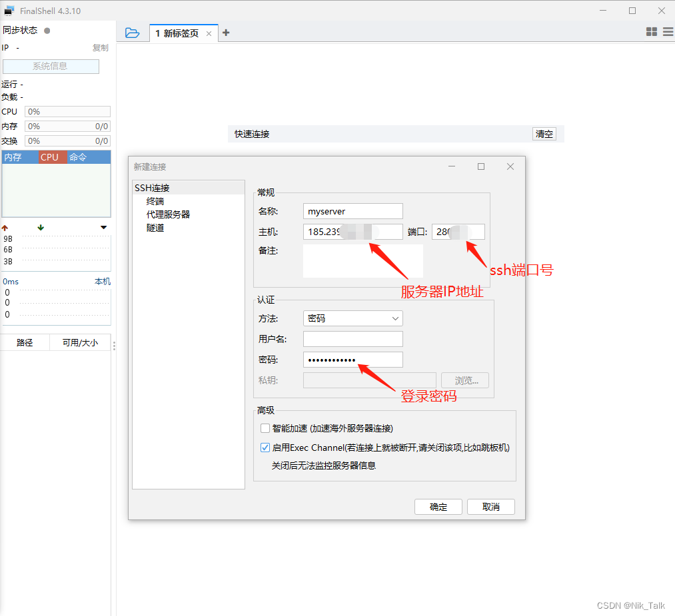Close the 新标签页 tab
This screenshot has width=675, height=616.
tap(209, 33)
